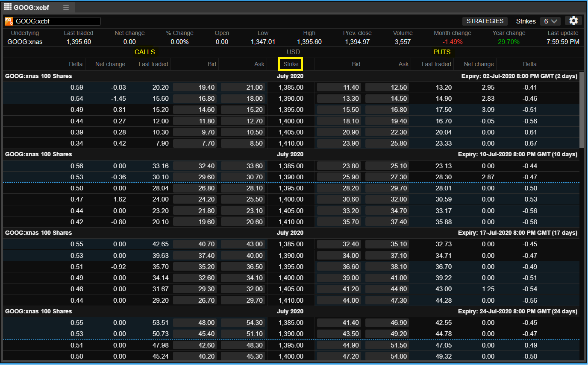Open the hamburger menu beside GOOG:xcbf tab
Screen dimensions: 588x365
click(66, 7)
